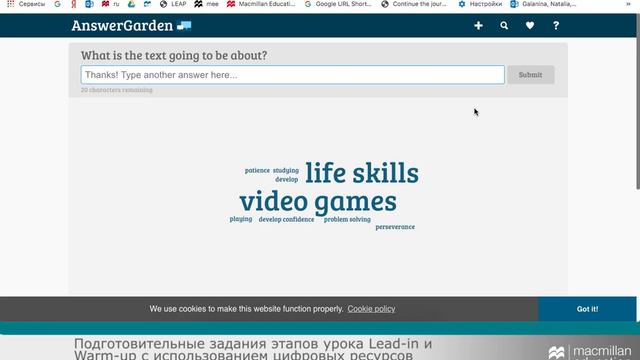Click 'develop confidence' in word cloud
This screenshot has width=640, height=360.
click(287, 220)
